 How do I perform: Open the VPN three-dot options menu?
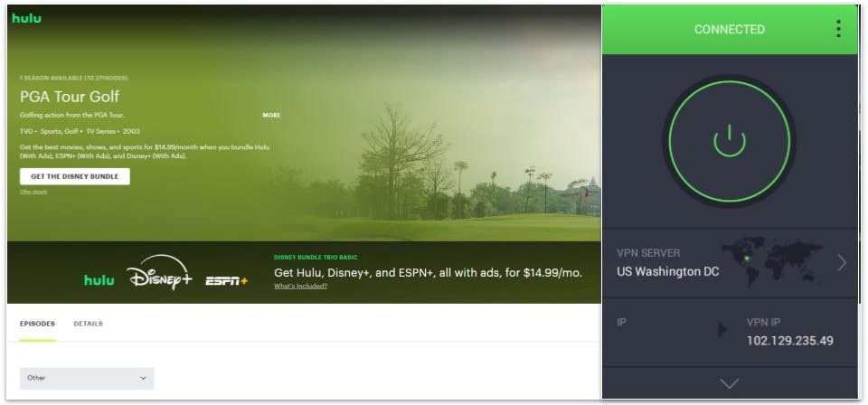838,29
